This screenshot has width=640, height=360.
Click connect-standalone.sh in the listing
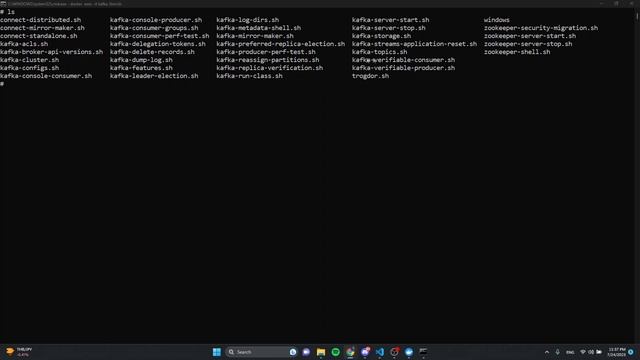39,36
